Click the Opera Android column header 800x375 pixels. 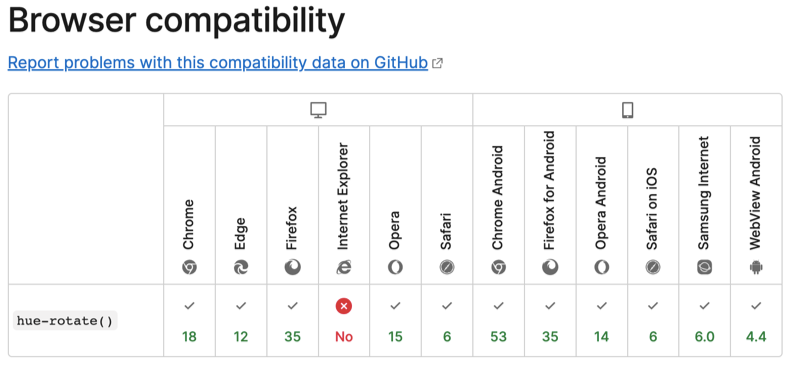(x=602, y=205)
